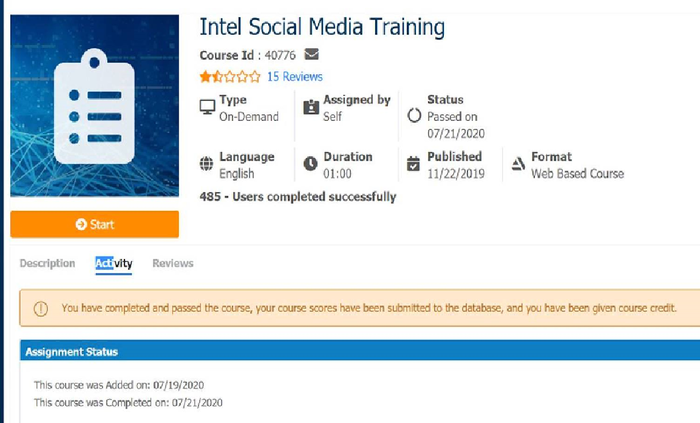Click the envelope icon beside Course Id
Viewport: 700px width, 423px height.
[x=311, y=54]
